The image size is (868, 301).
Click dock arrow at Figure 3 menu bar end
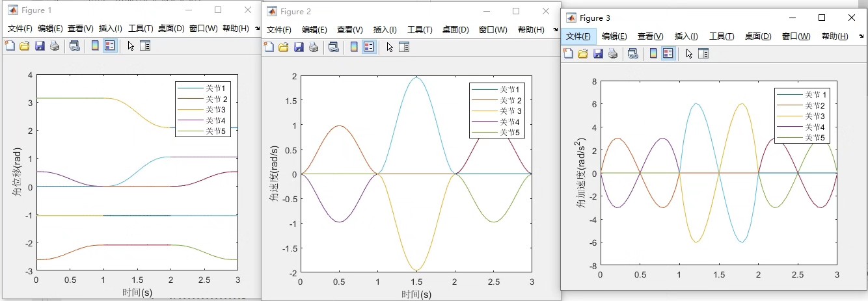pos(860,36)
